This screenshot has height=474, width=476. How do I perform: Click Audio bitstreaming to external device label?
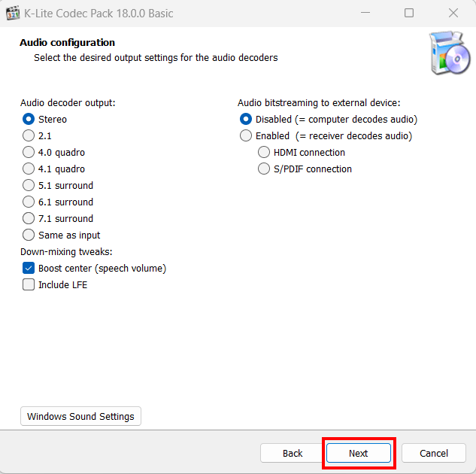(319, 103)
